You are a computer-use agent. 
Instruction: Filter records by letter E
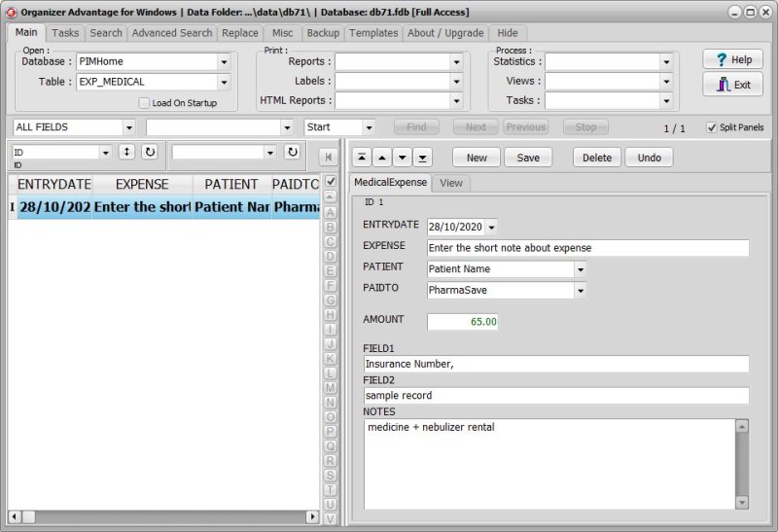(330, 271)
